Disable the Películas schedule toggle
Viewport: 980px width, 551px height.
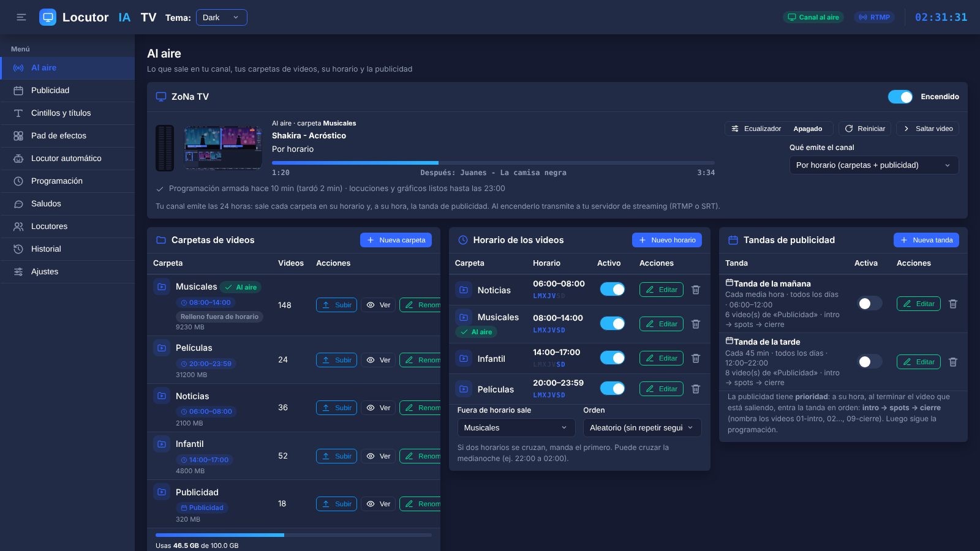612,389
